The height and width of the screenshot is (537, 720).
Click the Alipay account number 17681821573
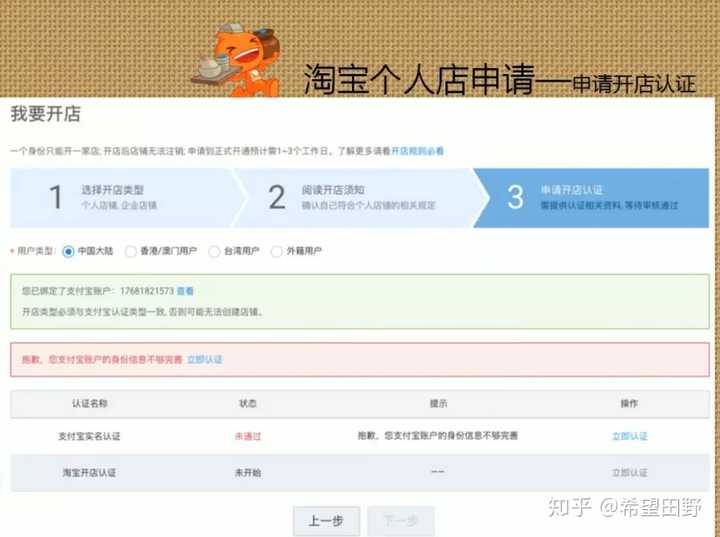click(x=147, y=291)
